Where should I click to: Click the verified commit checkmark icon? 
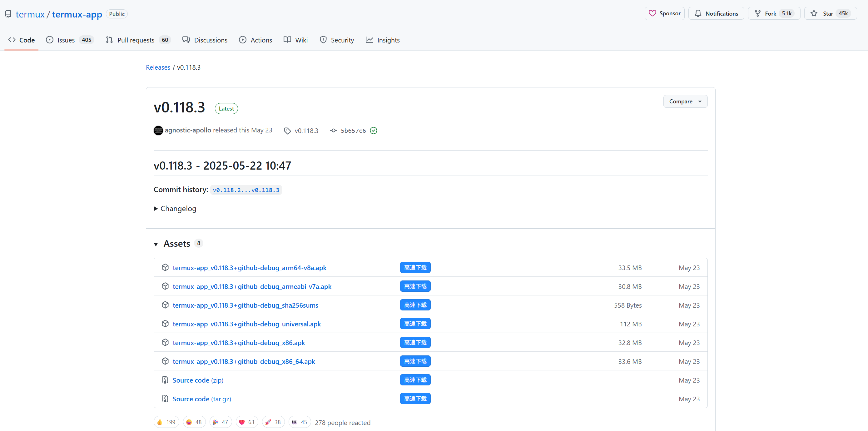pos(373,131)
